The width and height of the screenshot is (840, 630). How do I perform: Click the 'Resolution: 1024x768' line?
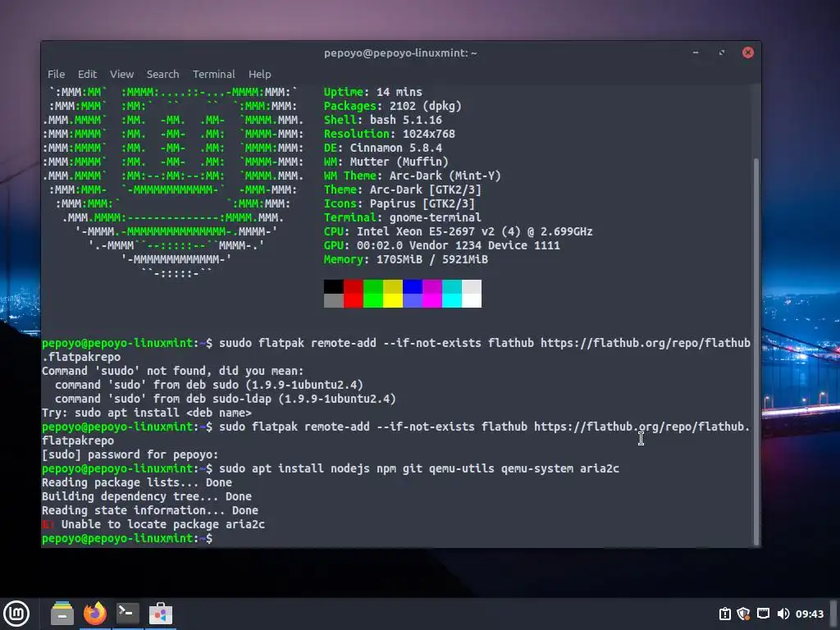click(x=390, y=134)
